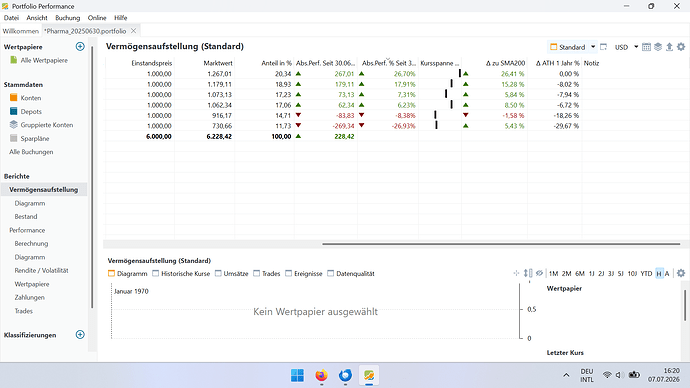The height and width of the screenshot is (388, 690).
Task: Toggle the Ereignisse checkbox
Action: point(289,274)
